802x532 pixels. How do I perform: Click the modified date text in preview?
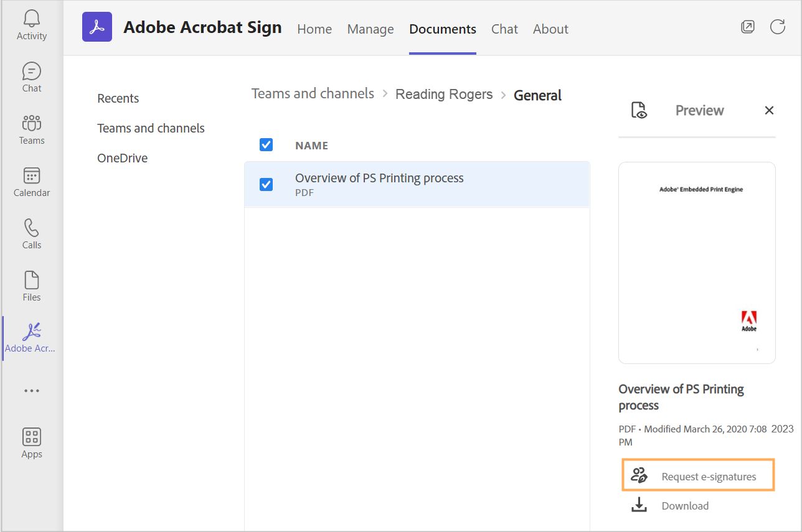(706, 436)
